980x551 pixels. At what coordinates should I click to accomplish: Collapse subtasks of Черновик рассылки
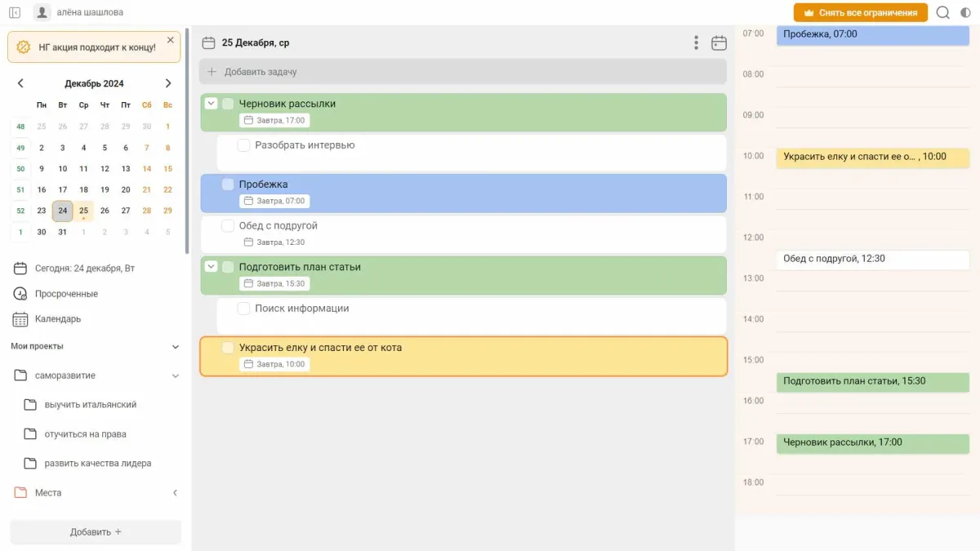(x=211, y=104)
